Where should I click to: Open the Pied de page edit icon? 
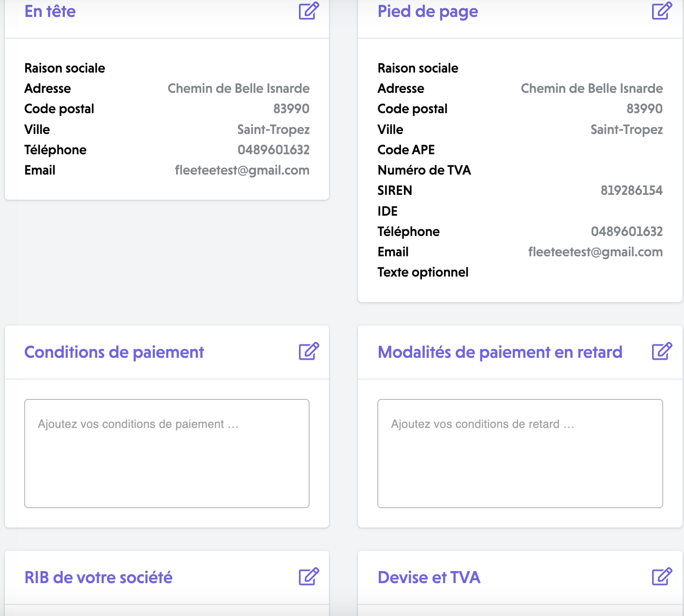click(662, 11)
